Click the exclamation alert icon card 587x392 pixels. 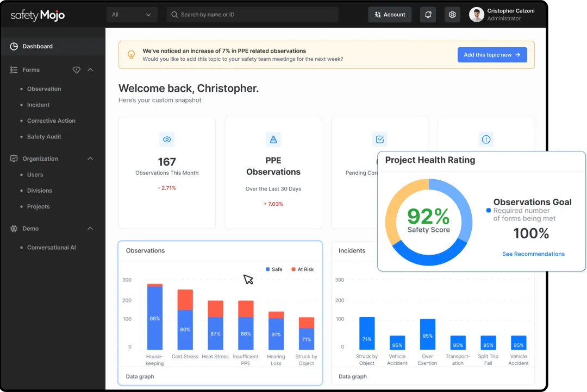[486, 140]
